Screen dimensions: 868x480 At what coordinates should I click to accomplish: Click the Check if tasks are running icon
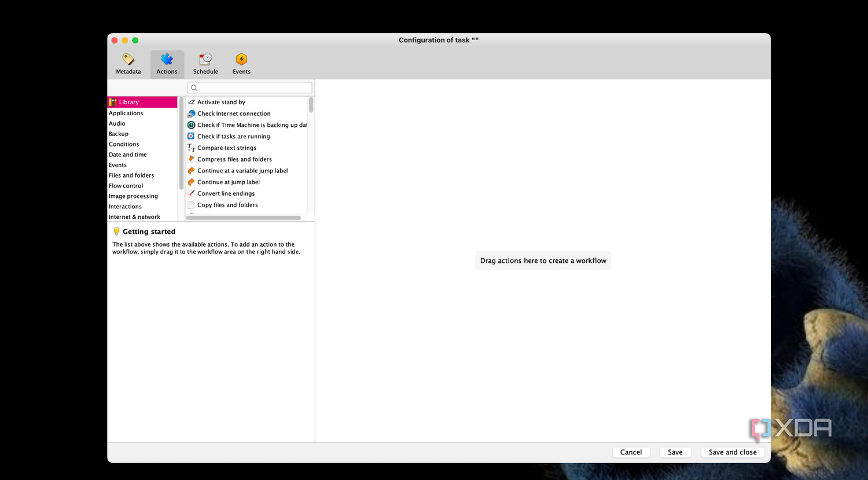pos(191,136)
